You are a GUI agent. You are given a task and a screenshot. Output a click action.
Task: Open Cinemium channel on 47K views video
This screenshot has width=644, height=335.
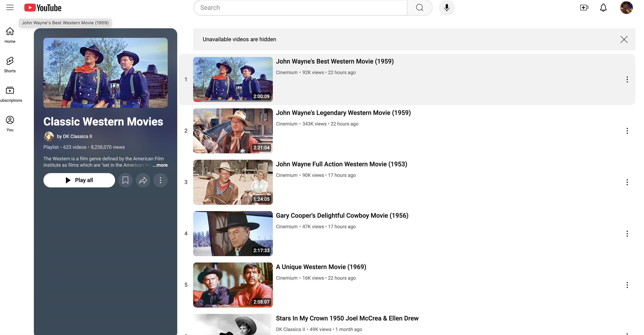(287, 227)
